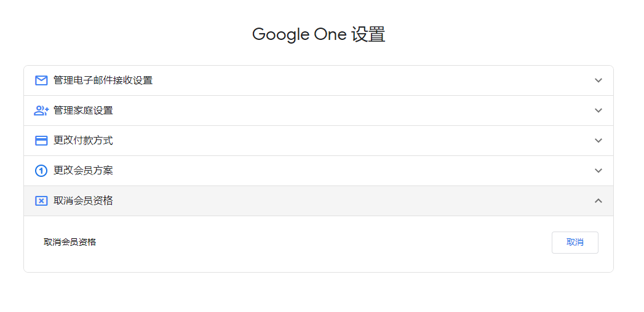
Task: Click the 取消会员资格 text inside the expanded panel
Action: click(x=70, y=242)
